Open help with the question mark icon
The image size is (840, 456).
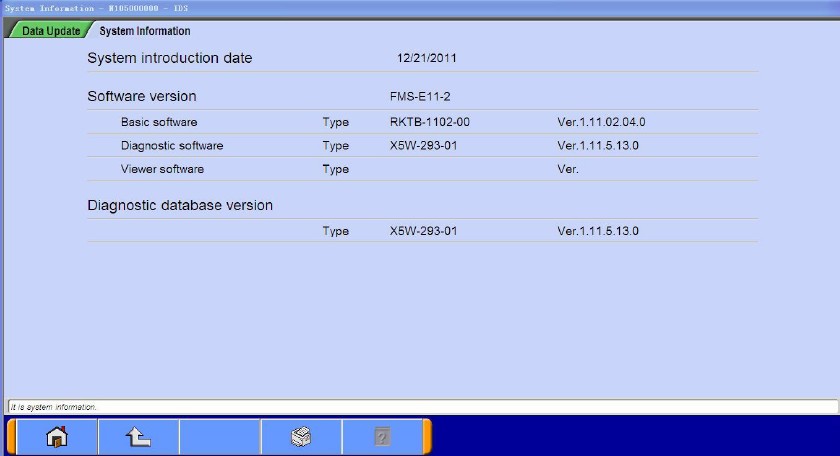[x=382, y=437]
